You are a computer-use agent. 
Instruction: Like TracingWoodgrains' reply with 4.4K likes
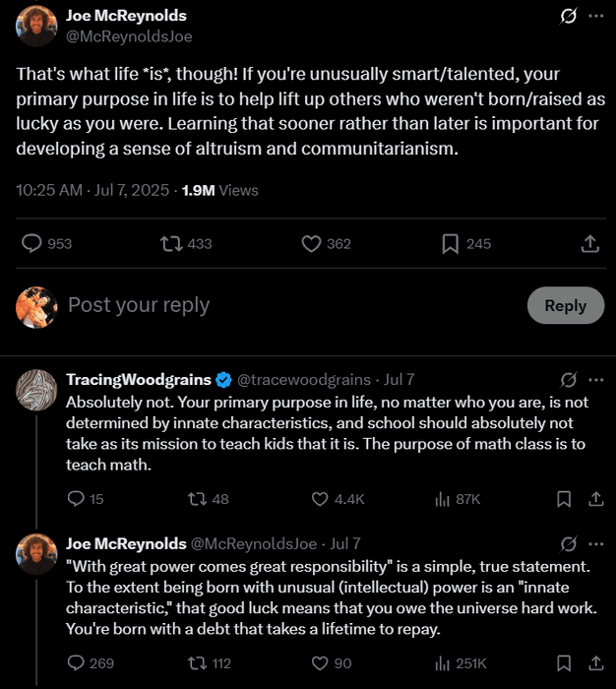(319, 499)
